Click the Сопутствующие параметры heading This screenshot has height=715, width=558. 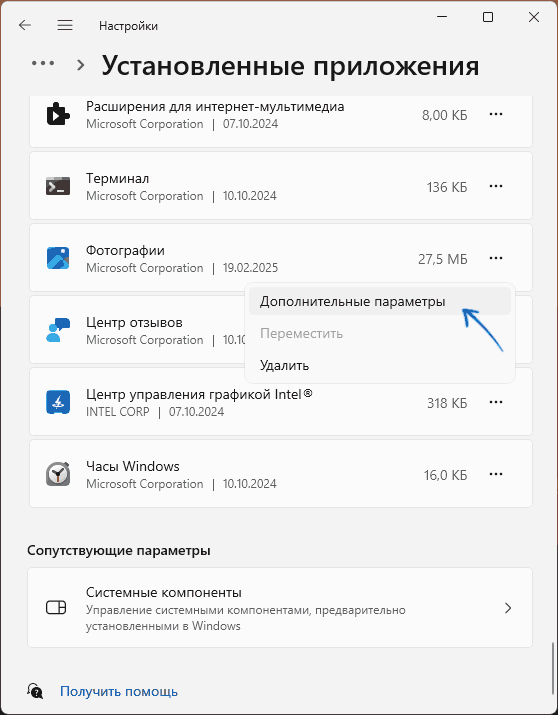119,550
